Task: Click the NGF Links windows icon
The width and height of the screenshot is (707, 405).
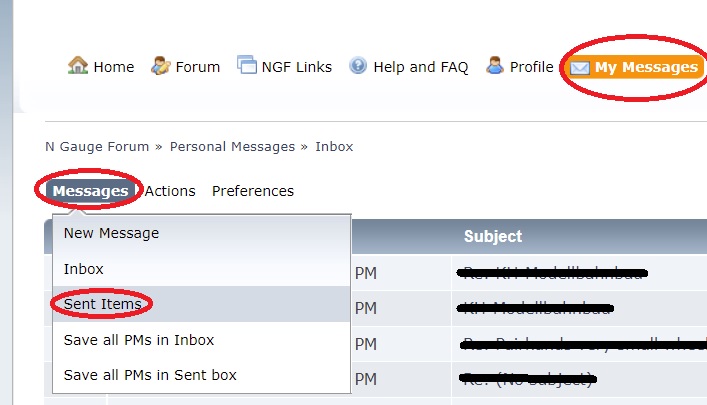Action: 247,64
